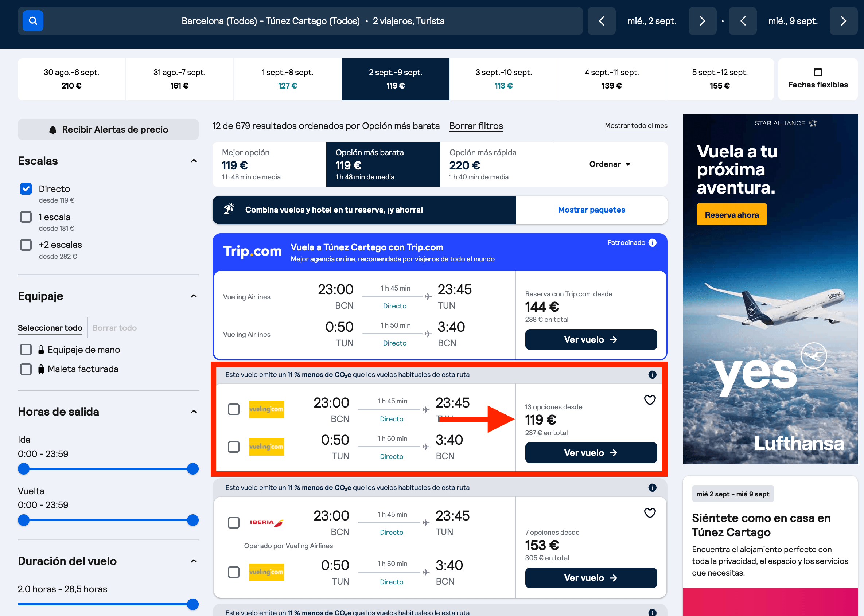Viewport: 864px width, 616px height.
Task: Open CO2 info icon above 119 € flight
Action: [652, 375]
